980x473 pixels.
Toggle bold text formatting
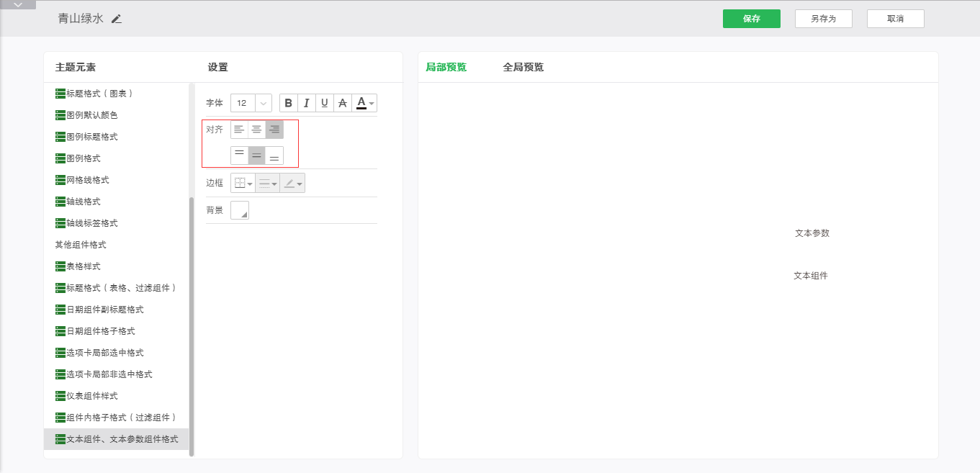[x=289, y=103]
